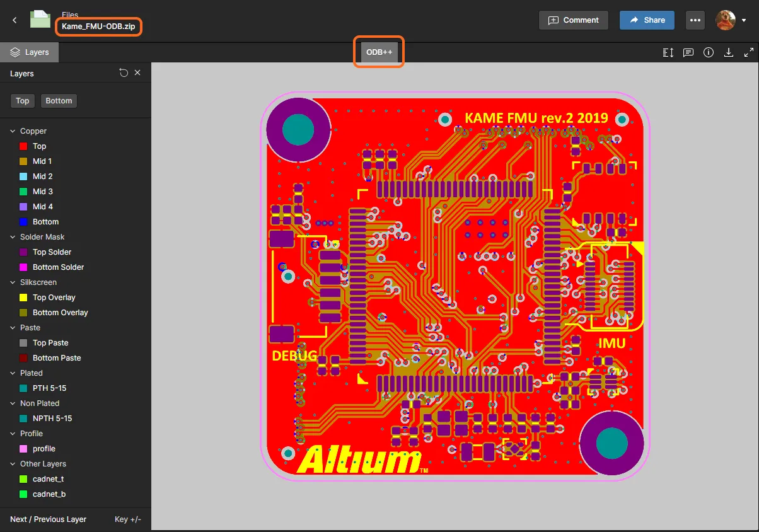Click the IMU label on the PCB

click(611, 344)
